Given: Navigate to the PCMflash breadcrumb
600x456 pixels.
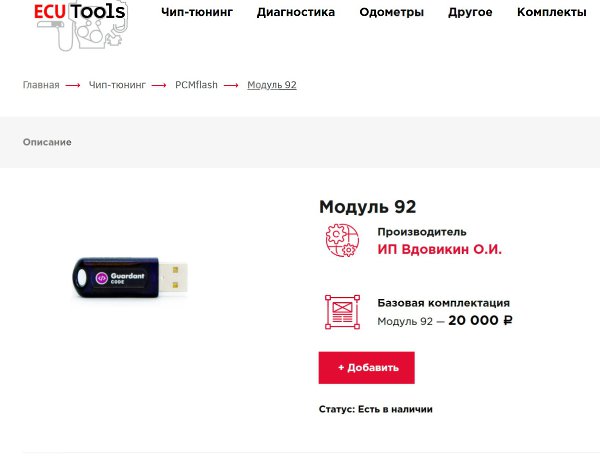Looking at the screenshot, I should [x=195, y=85].
